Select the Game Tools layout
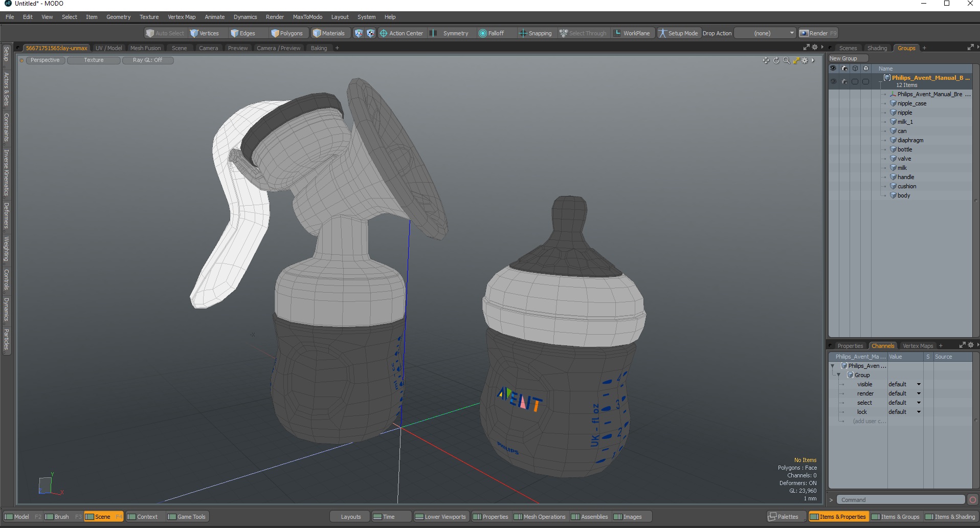The height and width of the screenshot is (528, 980). (187, 517)
